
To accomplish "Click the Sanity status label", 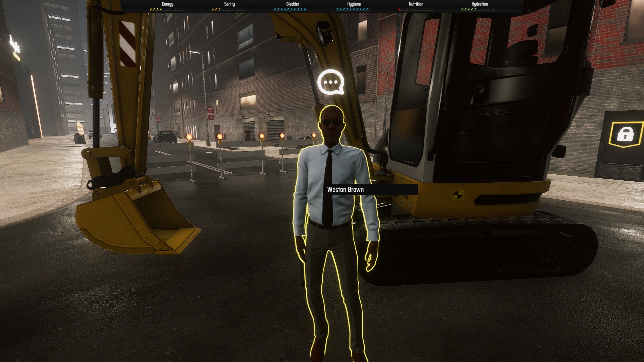I will pos(229,4).
